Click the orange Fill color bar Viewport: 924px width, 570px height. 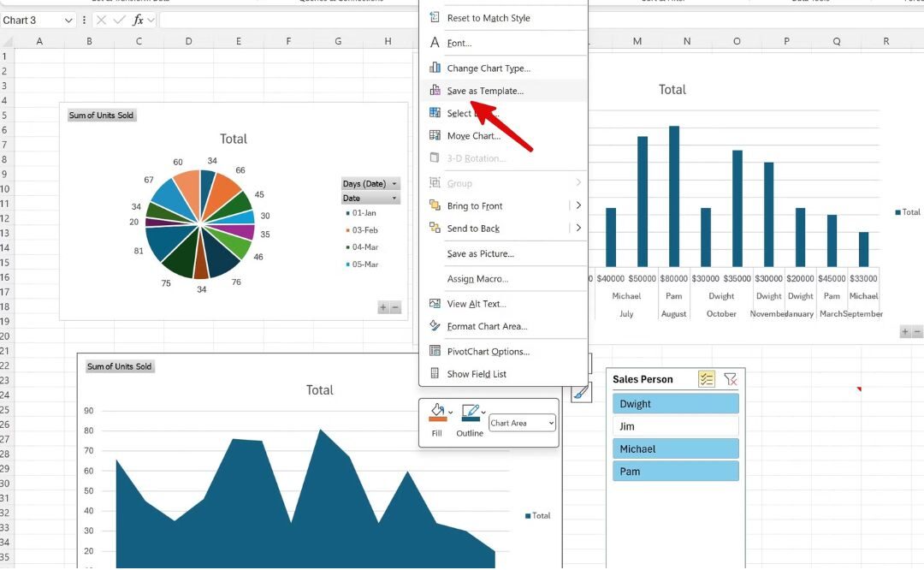[437, 419]
